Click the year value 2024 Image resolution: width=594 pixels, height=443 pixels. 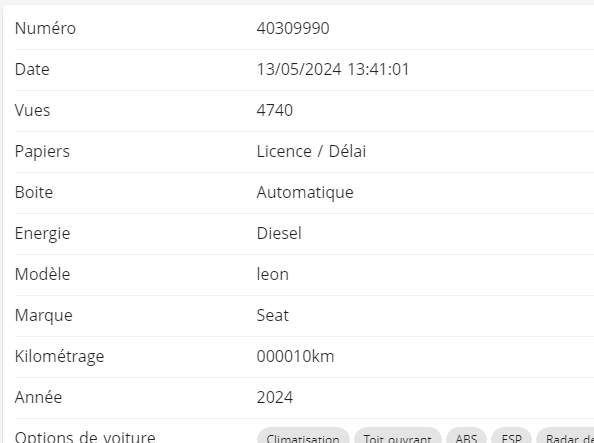[275, 397]
